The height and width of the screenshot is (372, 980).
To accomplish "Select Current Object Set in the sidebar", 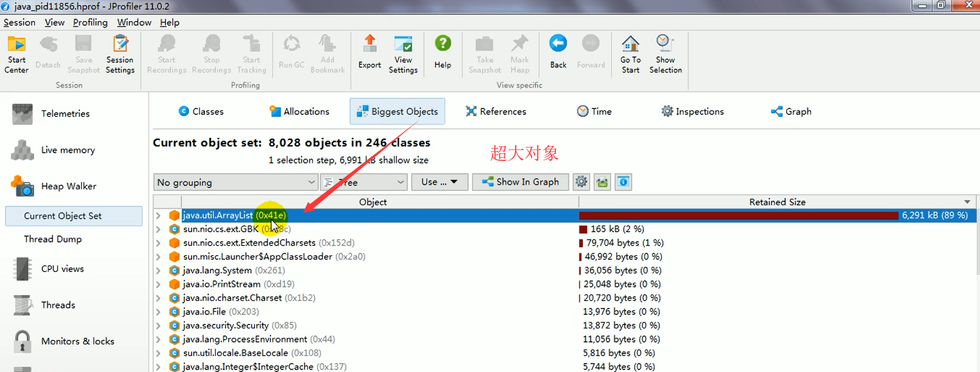I will pos(74,216).
